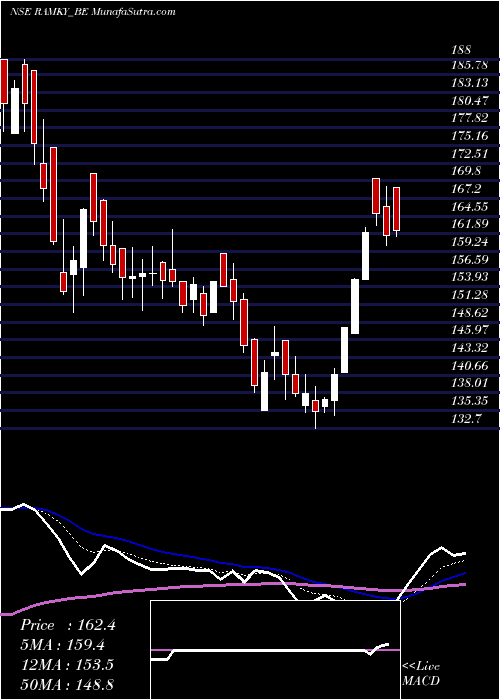Click the 'NSE RAMKY_BE MunafaSutra.com' chart title
Screen dimensions: 500x700
click(x=93, y=12)
